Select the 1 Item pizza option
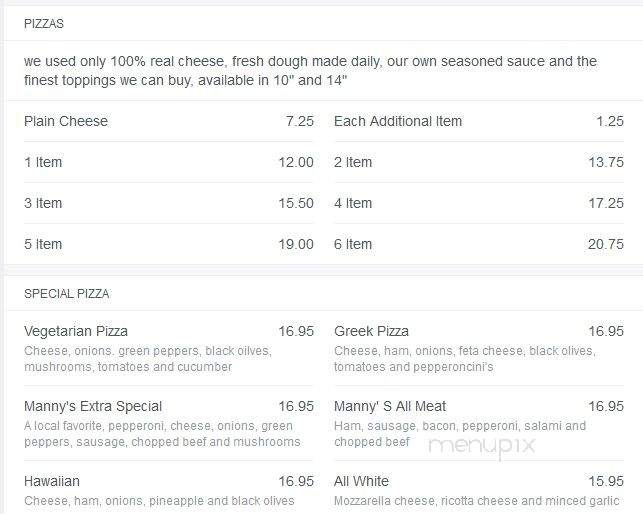 tap(169, 162)
